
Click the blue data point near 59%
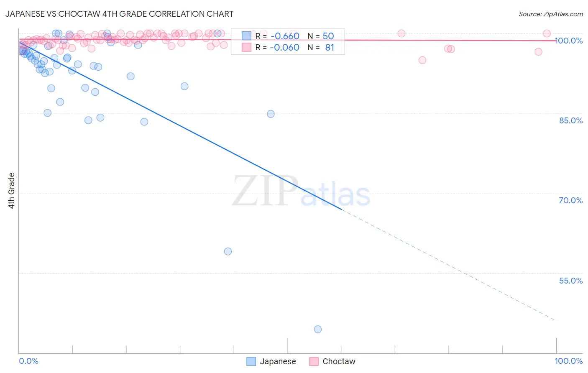click(x=228, y=251)
